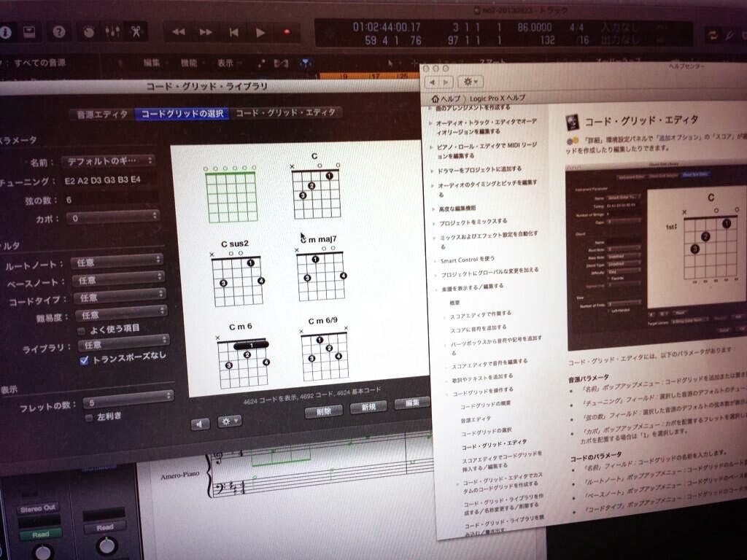Image resolution: width=747 pixels, height=560 pixels.
Task: Start playback with the play button
Action: pos(260,32)
